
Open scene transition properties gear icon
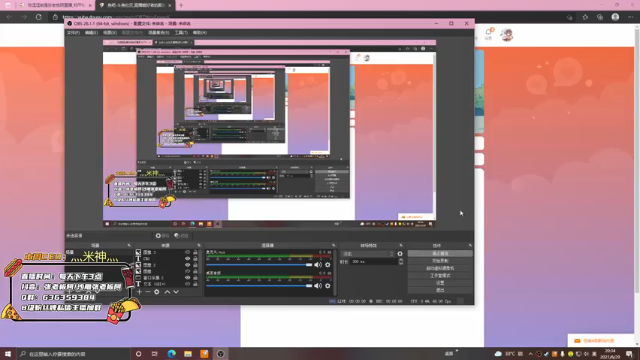[x=400, y=253]
